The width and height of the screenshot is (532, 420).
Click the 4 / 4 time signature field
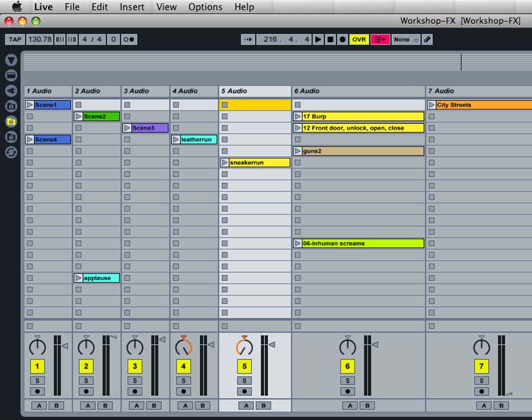pos(92,39)
